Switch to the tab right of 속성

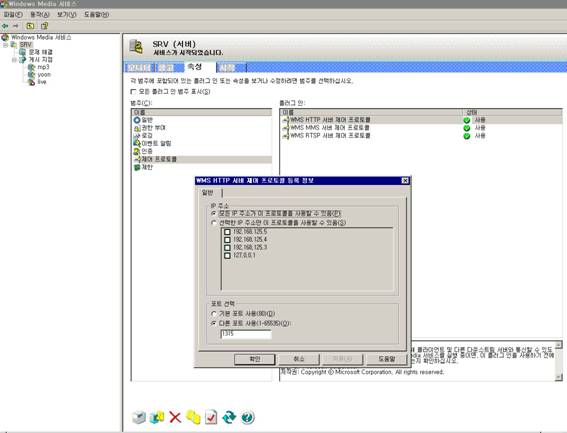point(231,67)
